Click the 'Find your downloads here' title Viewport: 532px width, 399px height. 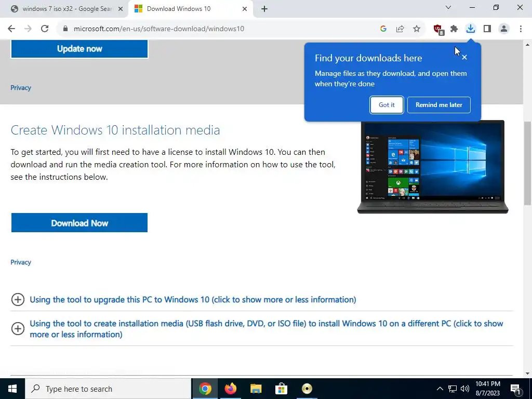point(368,58)
